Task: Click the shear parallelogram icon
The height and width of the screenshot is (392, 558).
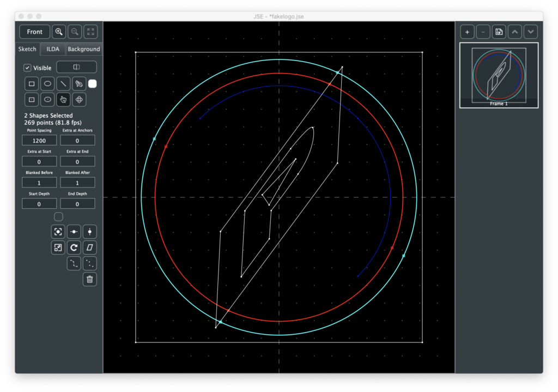Action: click(x=90, y=248)
